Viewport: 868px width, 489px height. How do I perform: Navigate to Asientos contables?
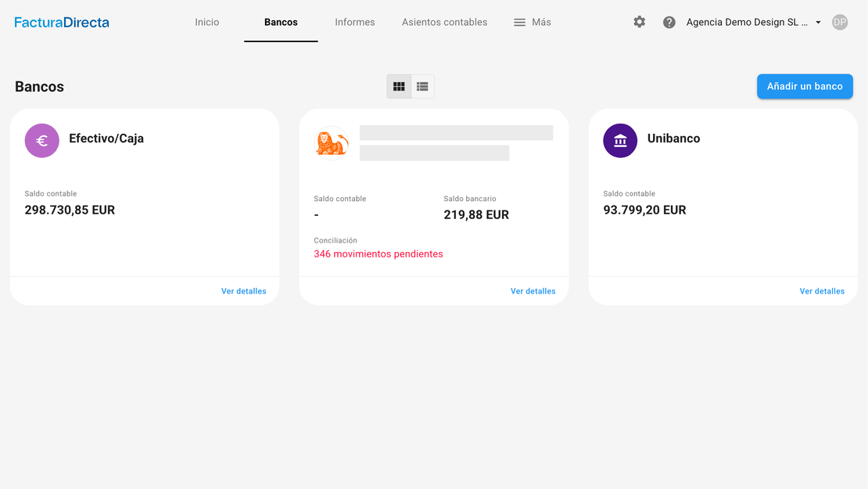(x=444, y=22)
